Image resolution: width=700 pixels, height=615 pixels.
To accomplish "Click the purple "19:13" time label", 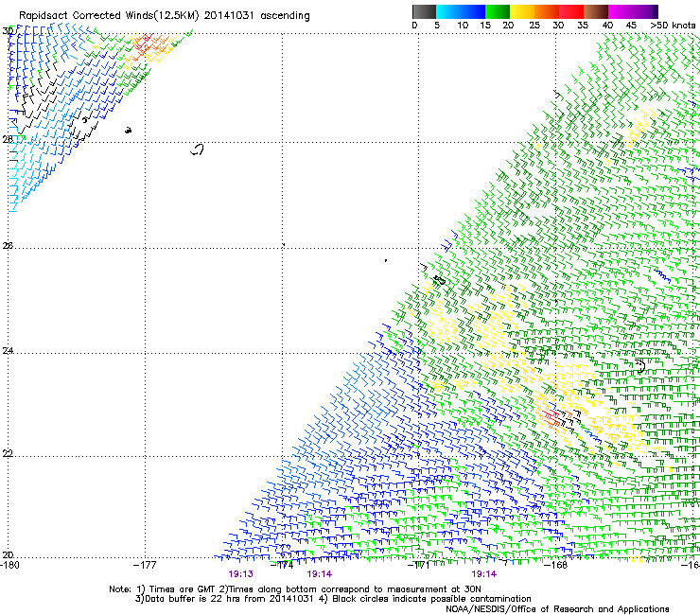I will [240, 574].
